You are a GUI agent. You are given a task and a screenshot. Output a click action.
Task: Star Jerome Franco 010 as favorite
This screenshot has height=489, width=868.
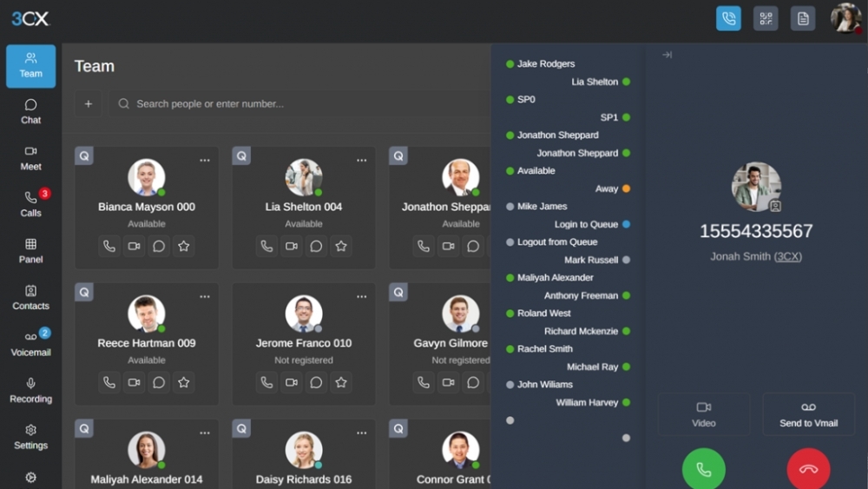341,382
